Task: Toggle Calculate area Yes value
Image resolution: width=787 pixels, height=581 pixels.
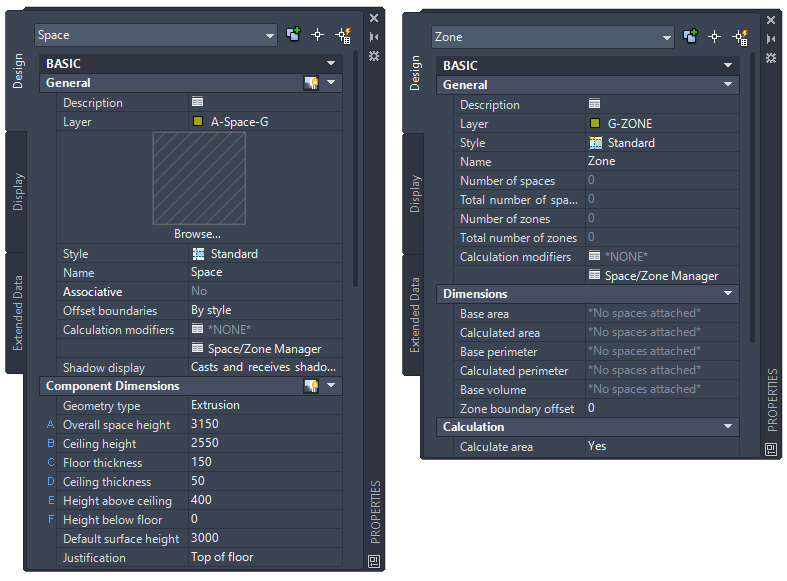Action: pyautogui.click(x=662, y=447)
